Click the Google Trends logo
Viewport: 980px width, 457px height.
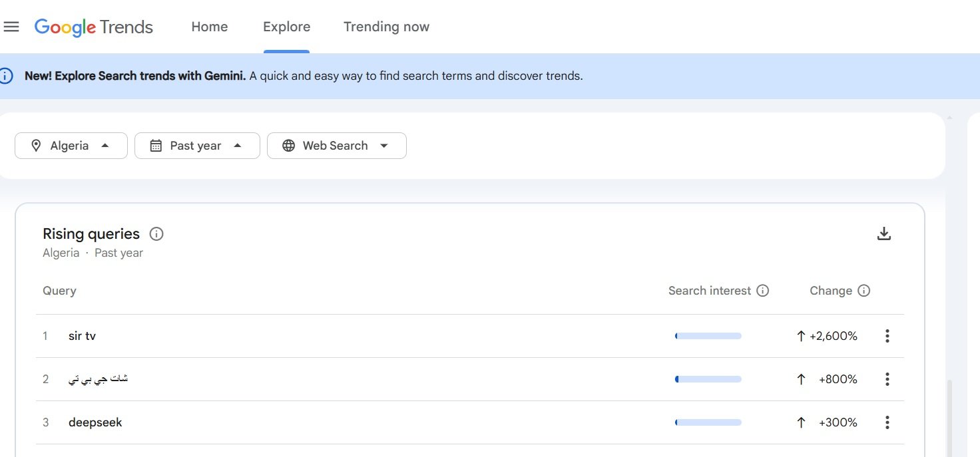[x=93, y=27]
